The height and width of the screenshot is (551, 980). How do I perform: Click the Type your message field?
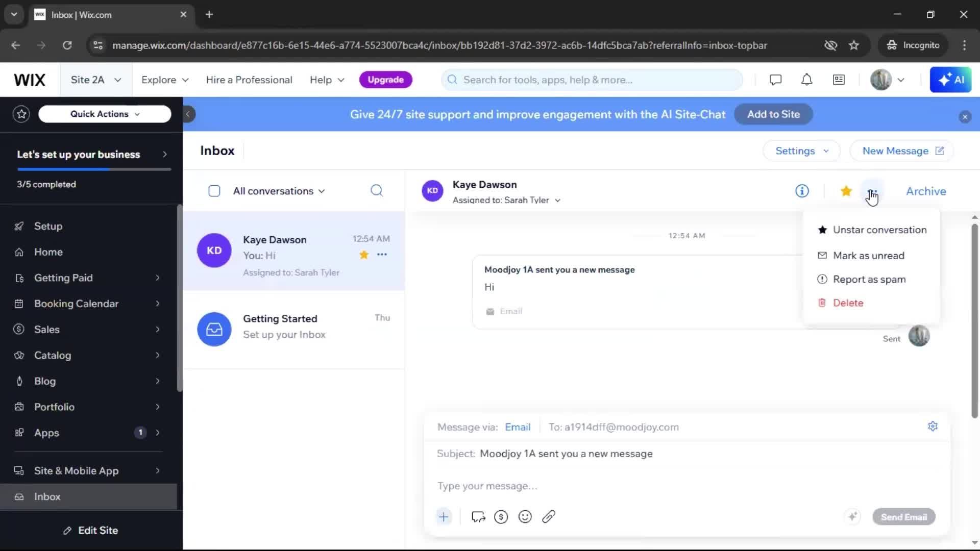pyautogui.click(x=687, y=486)
